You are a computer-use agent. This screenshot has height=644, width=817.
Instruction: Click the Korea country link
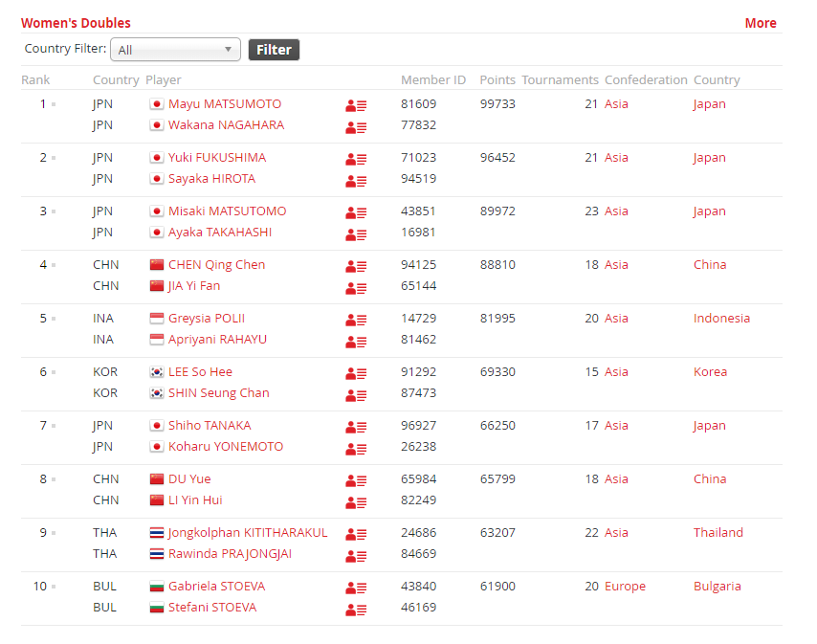710,372
